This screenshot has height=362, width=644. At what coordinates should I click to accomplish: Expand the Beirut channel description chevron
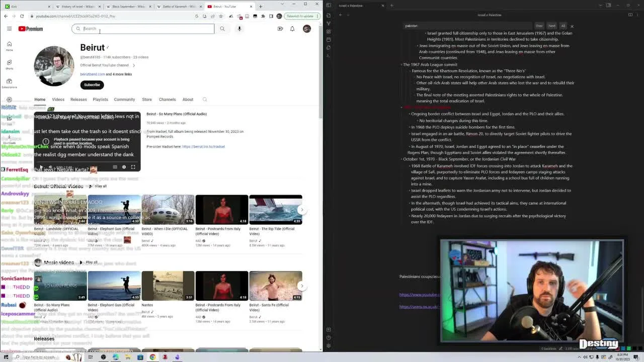(x=134, y=65)
